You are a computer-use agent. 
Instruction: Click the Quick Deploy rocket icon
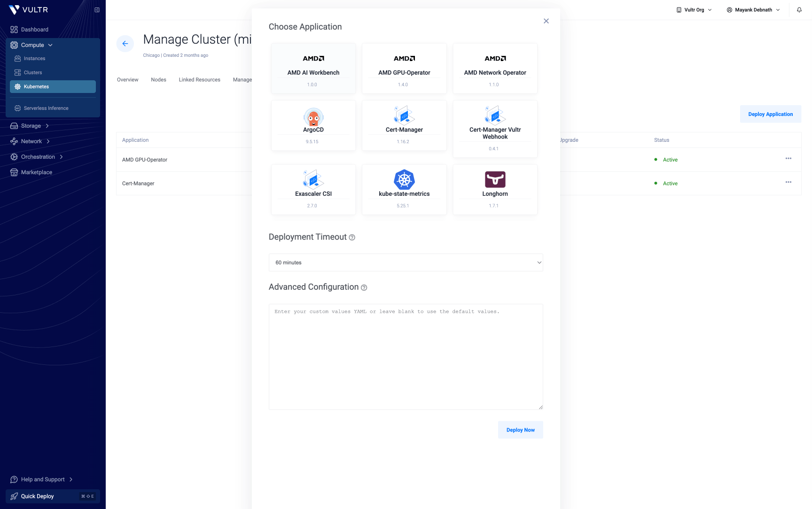tap(14, 496)
